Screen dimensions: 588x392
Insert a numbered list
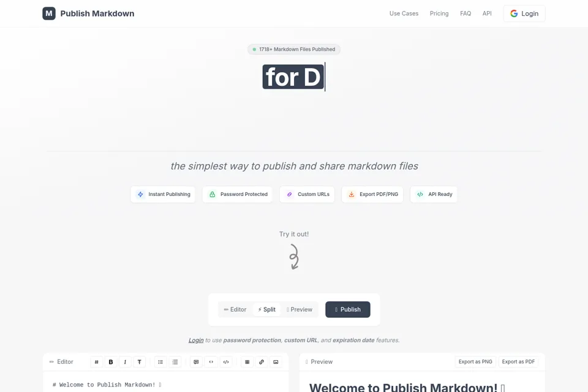click(x=175, y=362)
